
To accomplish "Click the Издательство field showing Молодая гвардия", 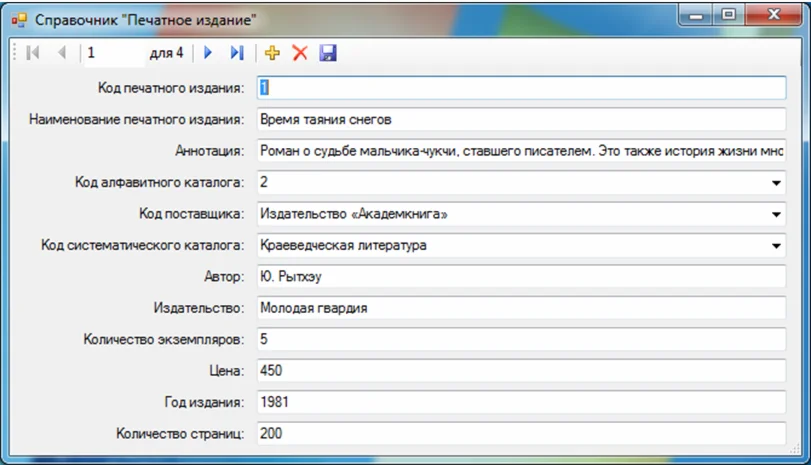I will [x=520, y=308].
